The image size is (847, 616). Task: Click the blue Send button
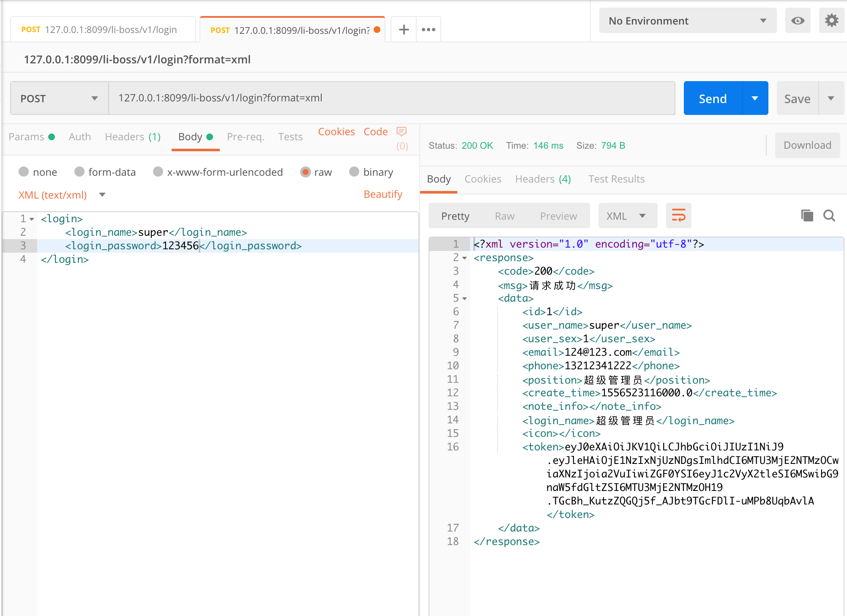[x=713, y=98]
